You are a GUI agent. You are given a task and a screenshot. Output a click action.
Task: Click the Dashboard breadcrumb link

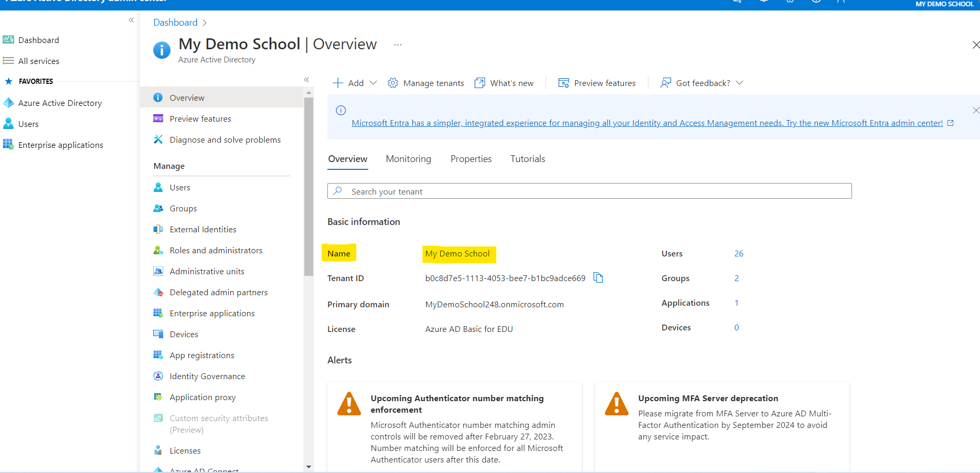pos(175,23)
